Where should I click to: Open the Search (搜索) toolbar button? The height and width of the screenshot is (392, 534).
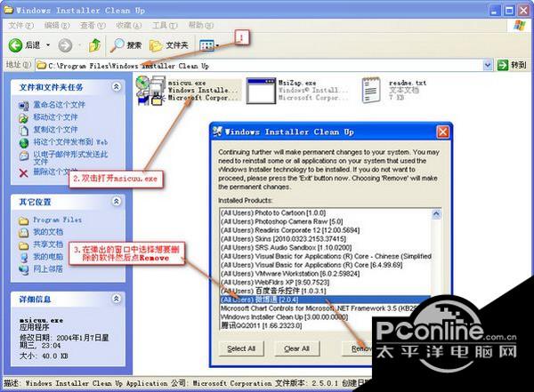click(x=126, y=45)
